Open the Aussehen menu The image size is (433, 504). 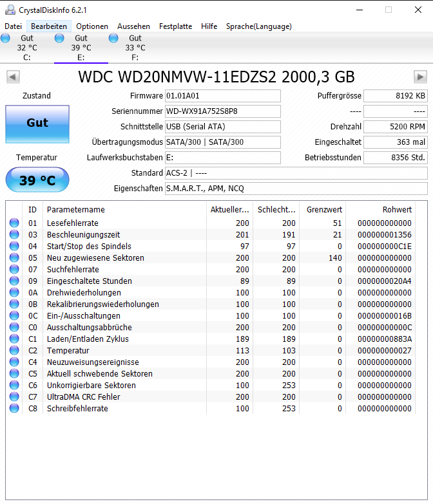tap(133, 26)
